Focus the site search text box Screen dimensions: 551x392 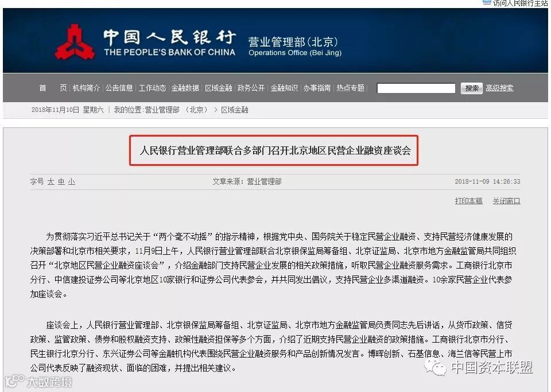(416, 88)
